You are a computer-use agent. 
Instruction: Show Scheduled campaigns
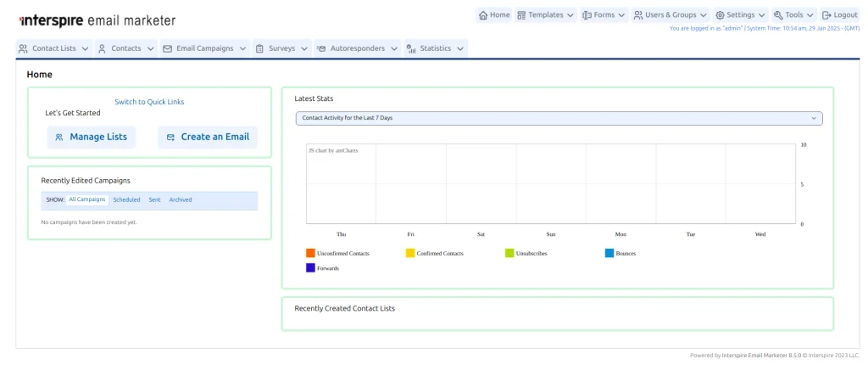[127, 199]
